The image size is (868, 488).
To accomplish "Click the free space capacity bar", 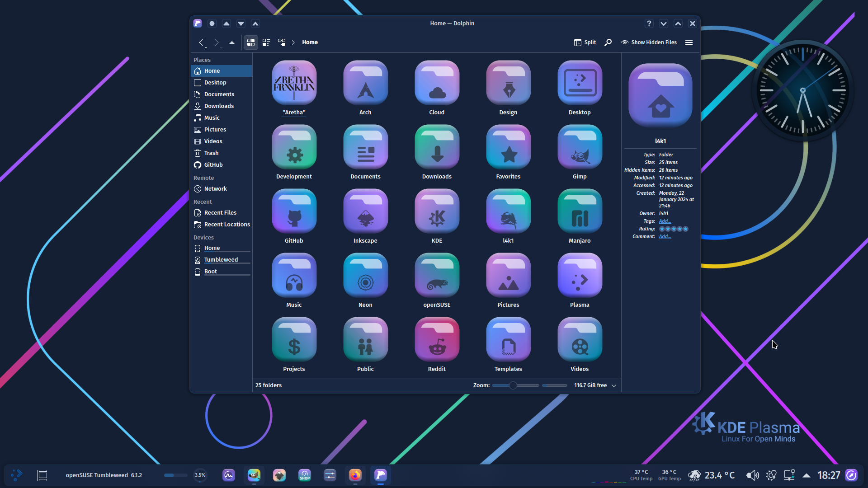I will (x=555, y=385).
